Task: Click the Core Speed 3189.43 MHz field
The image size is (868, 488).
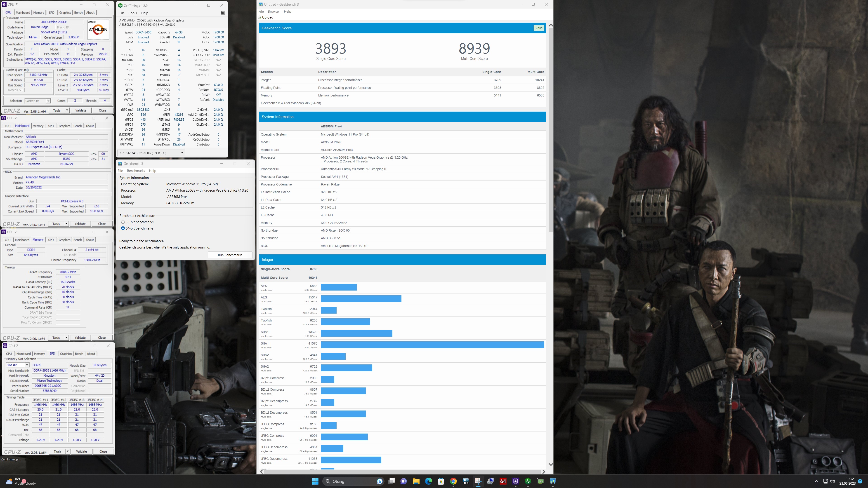Action: tap(38, 75)
